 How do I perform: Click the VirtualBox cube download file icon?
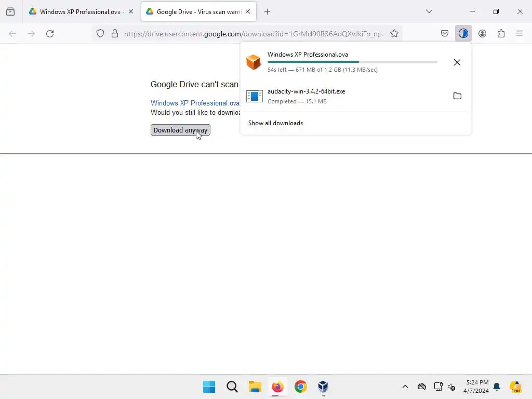click(x=254, y=62)
